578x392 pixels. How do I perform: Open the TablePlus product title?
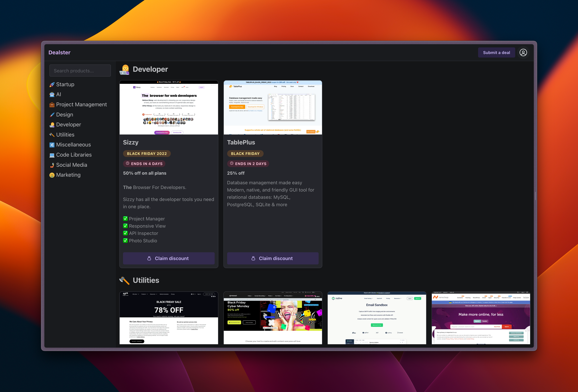(241, 143)
